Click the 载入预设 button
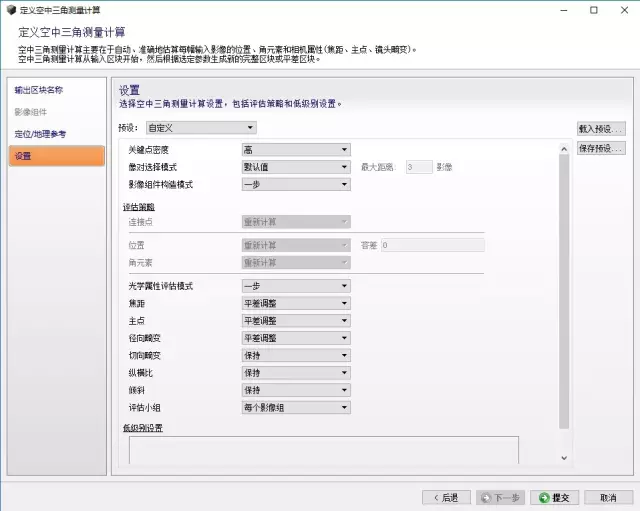The image size is (640, 511). 601,129
